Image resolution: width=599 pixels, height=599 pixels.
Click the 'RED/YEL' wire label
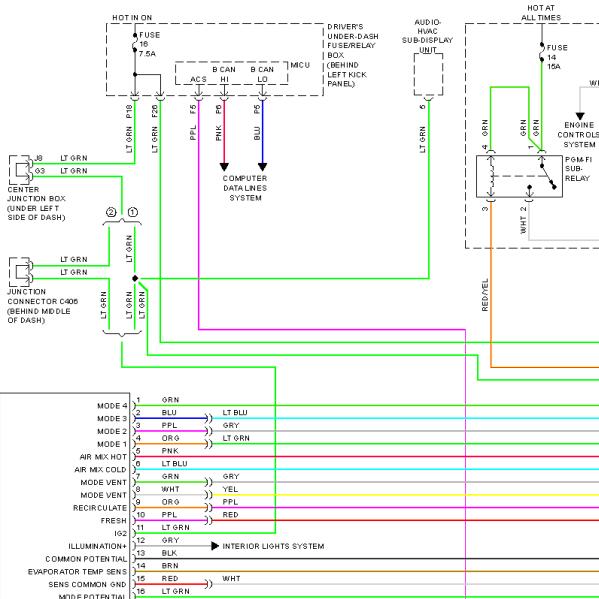pyautogui.click(x=485, y=295)
